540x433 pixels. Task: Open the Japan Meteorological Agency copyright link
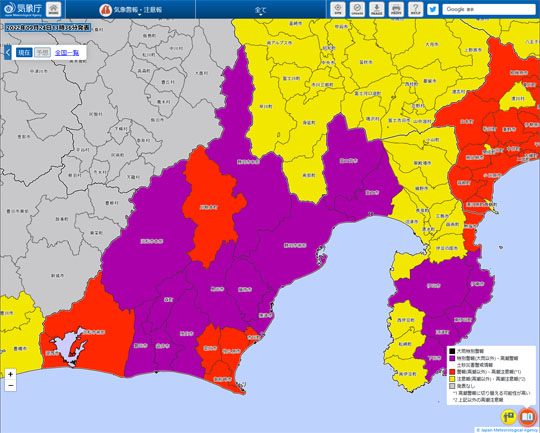point(507,430)
